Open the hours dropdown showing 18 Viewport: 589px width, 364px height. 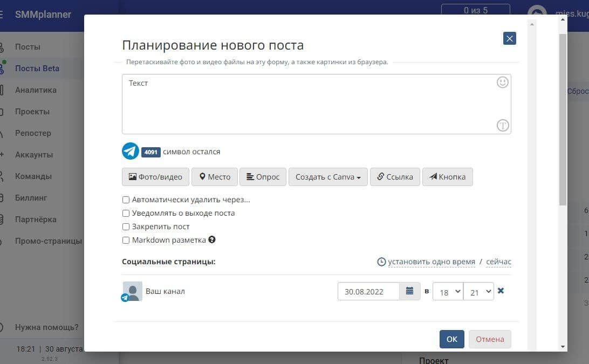click(x=448, y=292)
